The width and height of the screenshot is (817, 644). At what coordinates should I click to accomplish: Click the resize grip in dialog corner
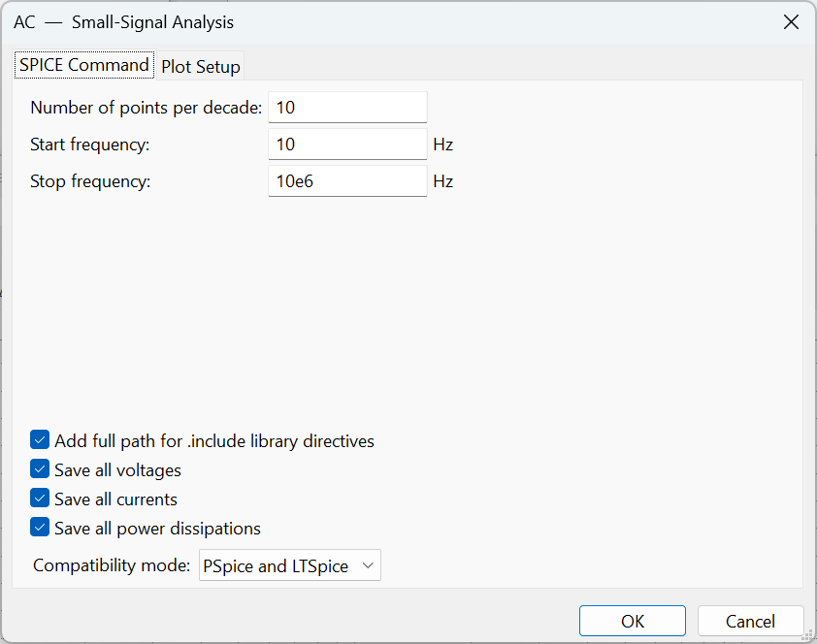click(x=807, y=635)
